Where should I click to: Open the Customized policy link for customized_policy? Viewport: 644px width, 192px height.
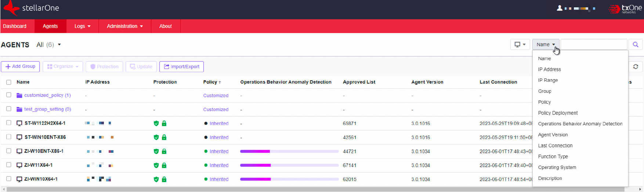click(216, 96)
